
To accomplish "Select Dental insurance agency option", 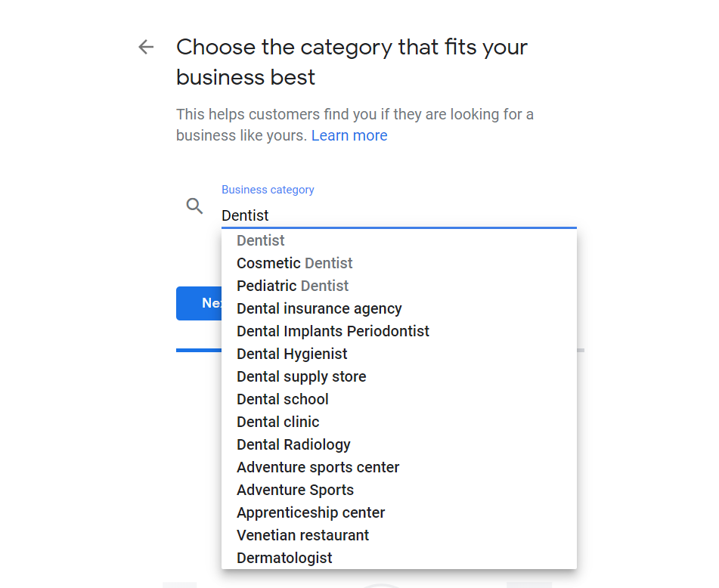I will pyautogui.click(x=399, y=308).
